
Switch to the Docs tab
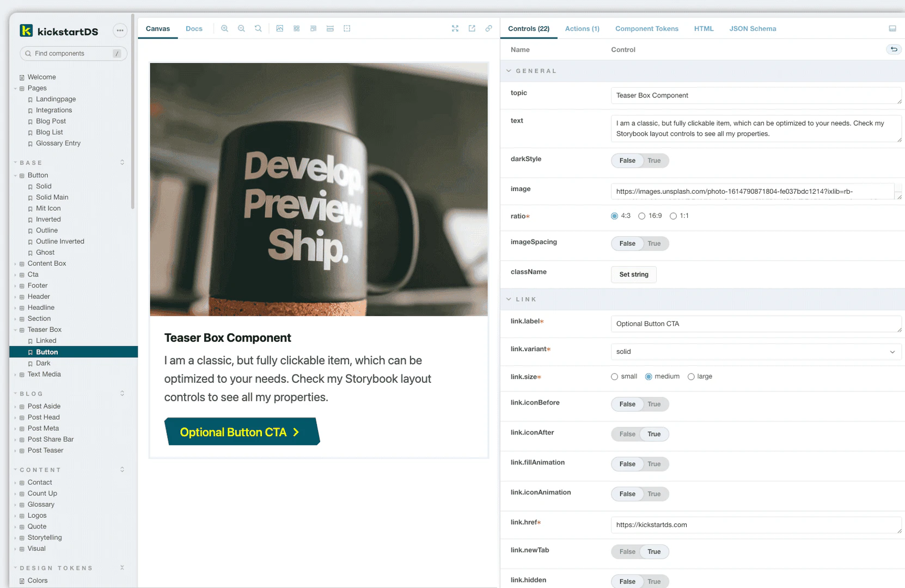(x=194, y=29)
